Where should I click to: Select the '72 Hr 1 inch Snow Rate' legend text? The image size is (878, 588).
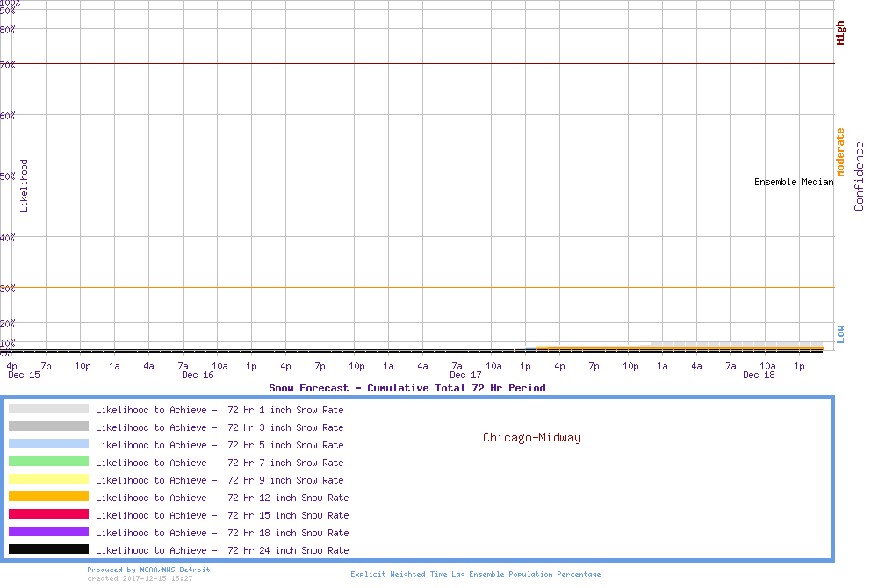pyautogui.click(x=285, y=410)
